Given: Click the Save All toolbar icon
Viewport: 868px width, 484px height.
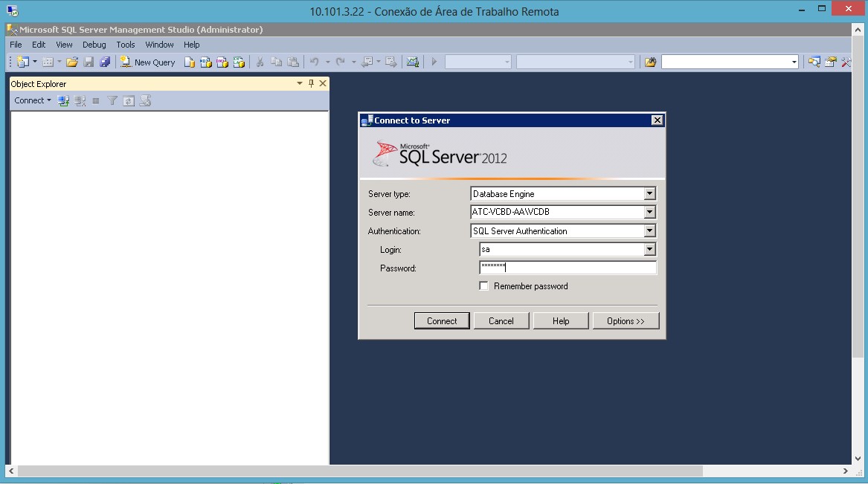Looking at the screenshot, I should click(105, 62).
